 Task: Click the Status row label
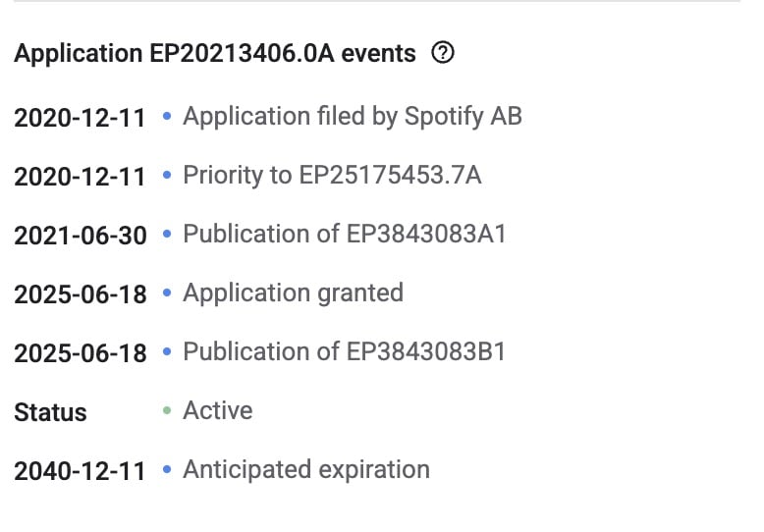point(50,412)
